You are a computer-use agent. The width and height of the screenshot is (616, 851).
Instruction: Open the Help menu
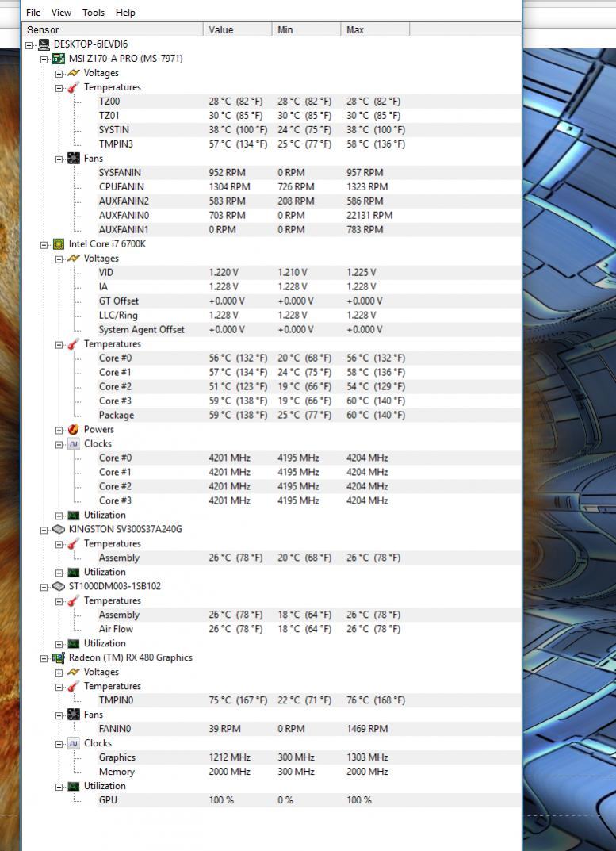[125, 12]
